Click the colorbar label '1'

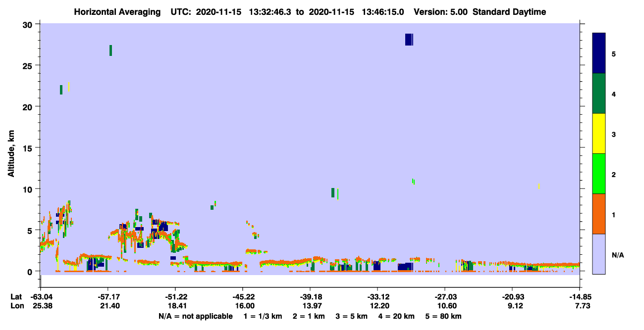tap(614, 215)
